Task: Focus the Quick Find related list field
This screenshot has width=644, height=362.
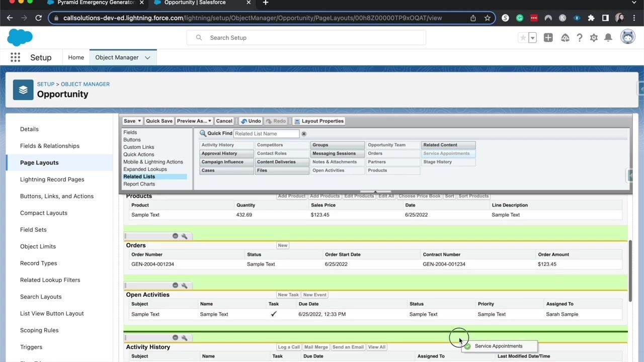Action: [x=267, y=134]
